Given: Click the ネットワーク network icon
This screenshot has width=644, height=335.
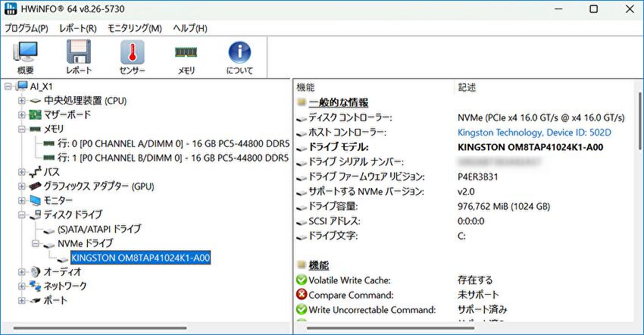Looking at the screenshot, I should click(36, 286).
